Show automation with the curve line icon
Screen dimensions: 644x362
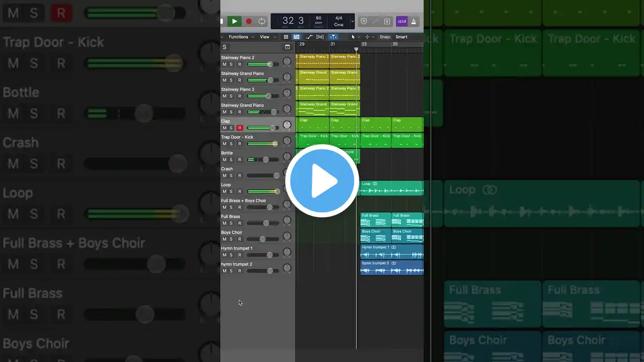[309, 37]
